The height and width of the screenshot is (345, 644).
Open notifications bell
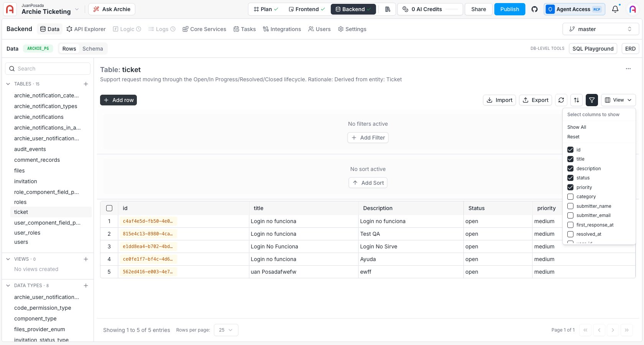tap(615, 9)
